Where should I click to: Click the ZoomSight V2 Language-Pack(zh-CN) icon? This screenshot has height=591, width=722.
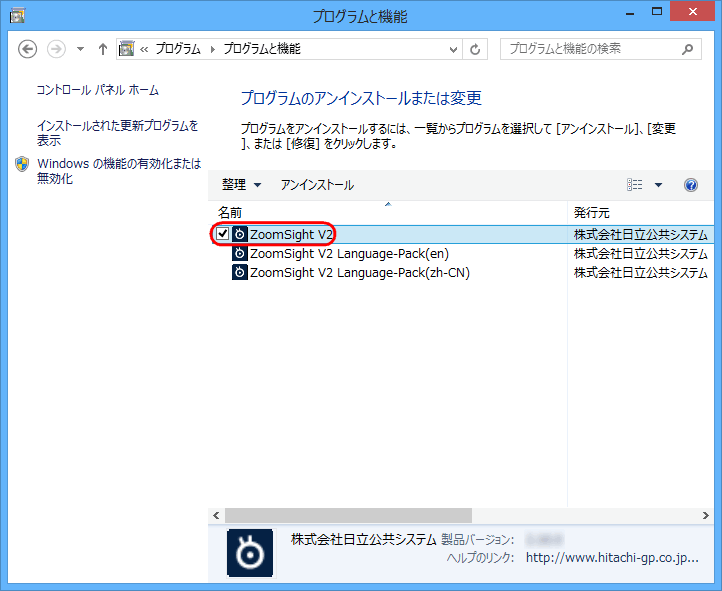[x=240, y=273]
